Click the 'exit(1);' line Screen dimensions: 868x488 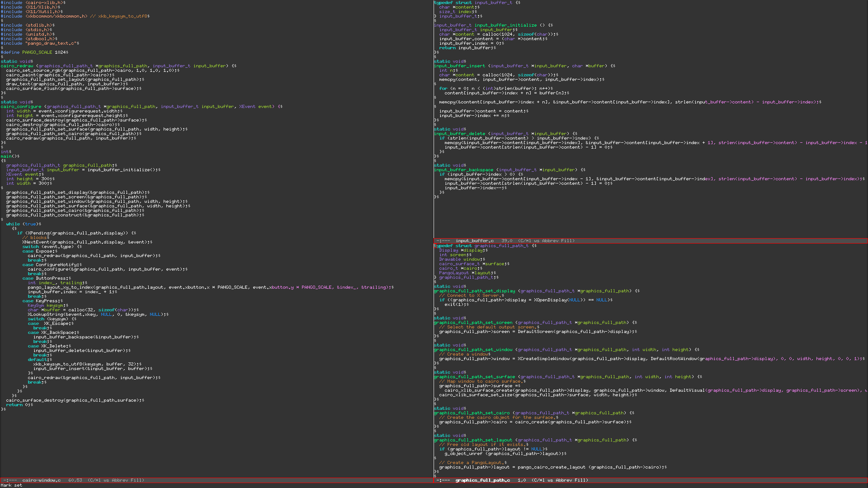click(457, 305)
